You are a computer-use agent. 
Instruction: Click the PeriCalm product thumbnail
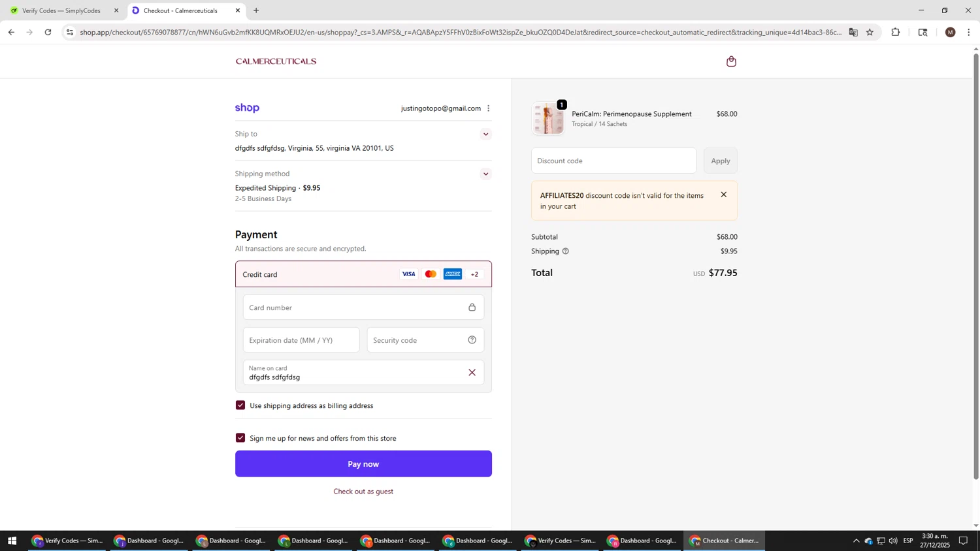(x=548, y=119)
